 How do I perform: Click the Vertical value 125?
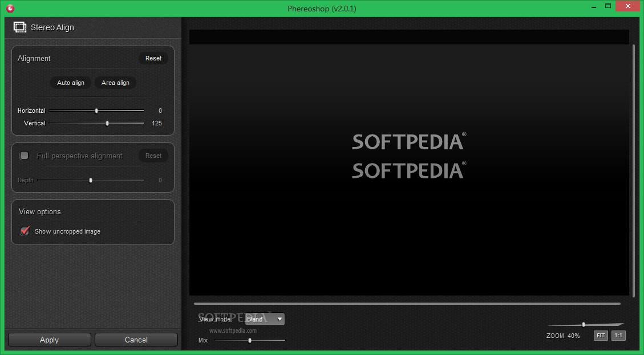[x=157, y=123]
